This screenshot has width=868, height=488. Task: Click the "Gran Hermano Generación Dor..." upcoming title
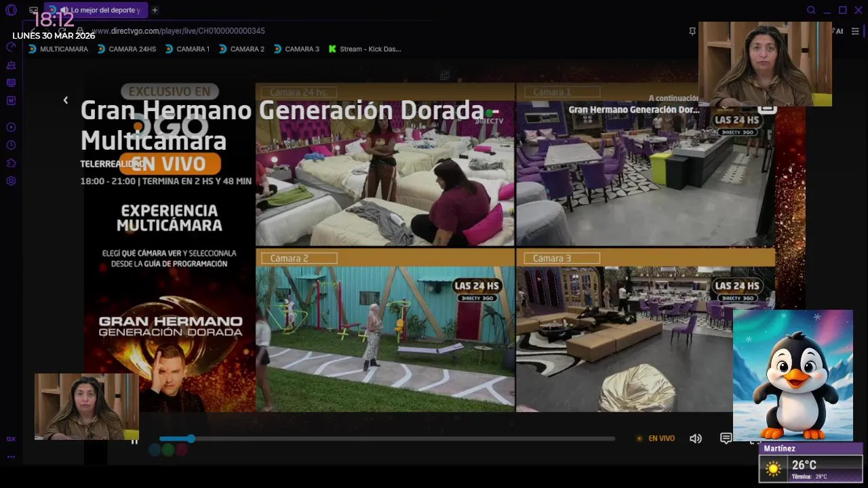(633, 110)
